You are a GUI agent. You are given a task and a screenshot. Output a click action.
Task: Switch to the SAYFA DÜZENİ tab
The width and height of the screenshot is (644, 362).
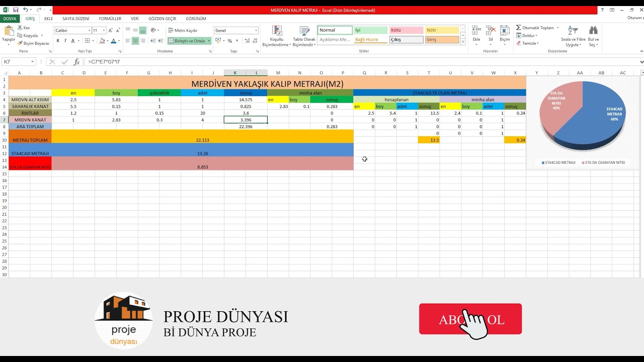point(76,19)
